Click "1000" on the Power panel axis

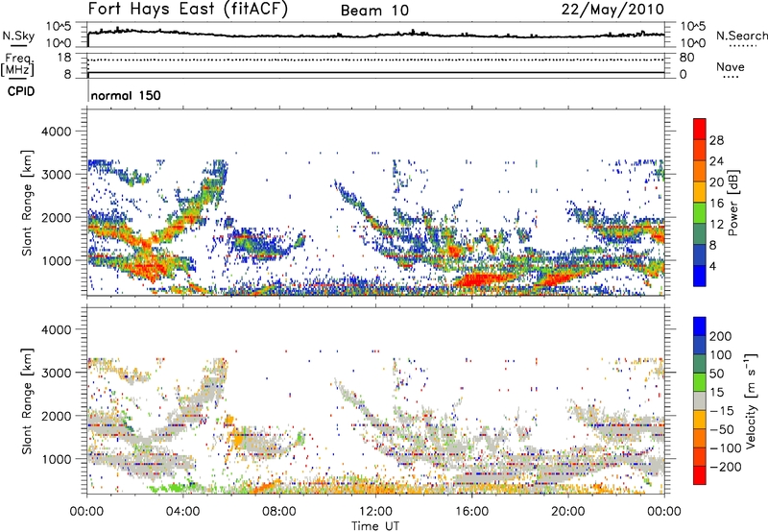pyautogui.click(x=56, y=260)
